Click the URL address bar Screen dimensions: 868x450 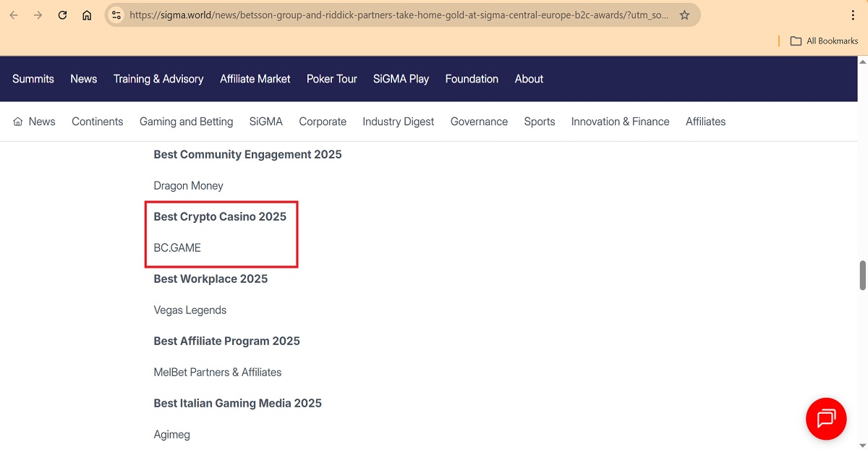tap(398, 15)
